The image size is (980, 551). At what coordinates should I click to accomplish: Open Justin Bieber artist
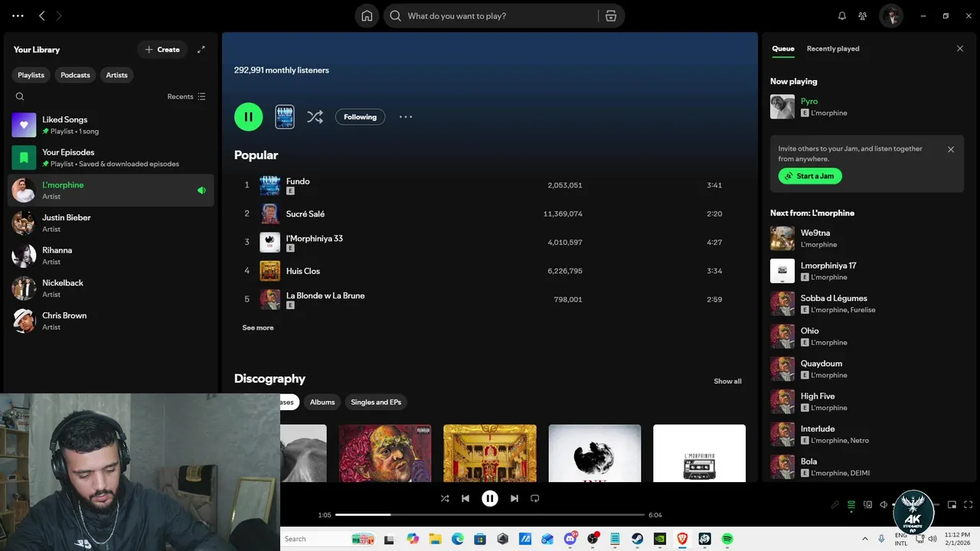[x=111, y=223]
